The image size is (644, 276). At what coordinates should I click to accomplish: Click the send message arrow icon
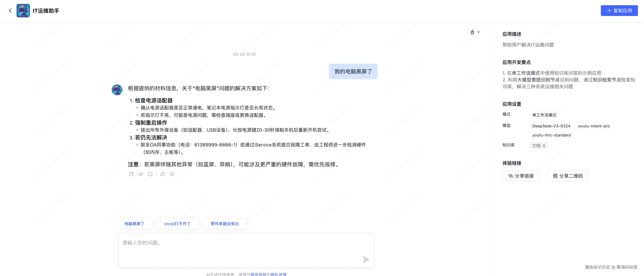[x=366, y=260]
